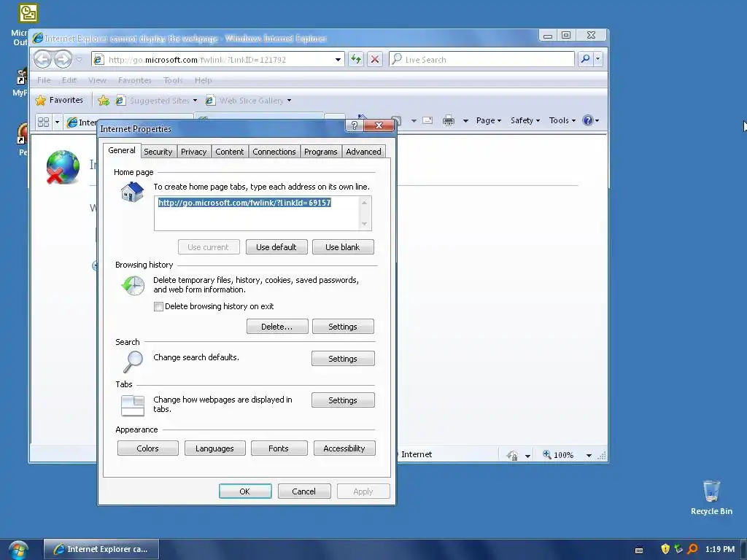Click the 1:19 PM taskbar clock

pyautogui.click(x=720, y=549)
